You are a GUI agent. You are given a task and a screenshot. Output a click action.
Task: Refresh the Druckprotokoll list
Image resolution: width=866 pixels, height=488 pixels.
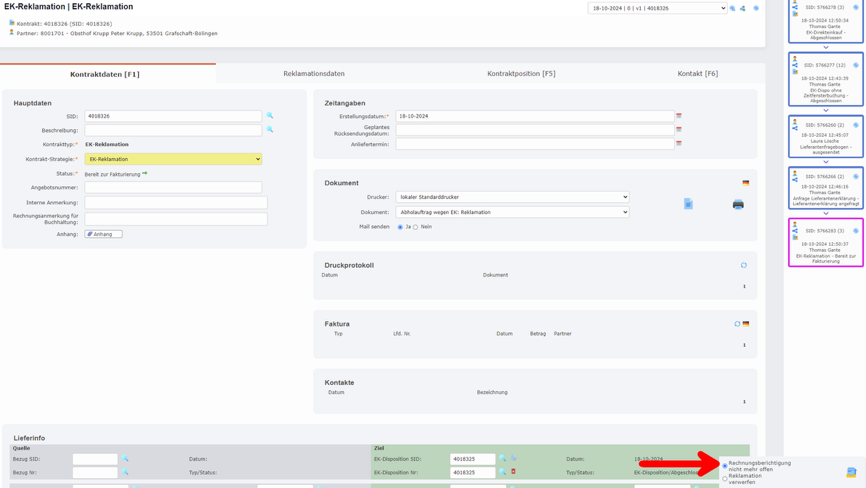coord(744,266)
